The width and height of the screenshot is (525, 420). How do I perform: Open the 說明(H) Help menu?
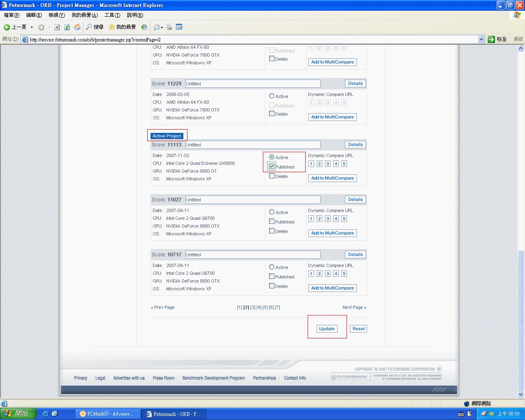click(x=135, y=15)
